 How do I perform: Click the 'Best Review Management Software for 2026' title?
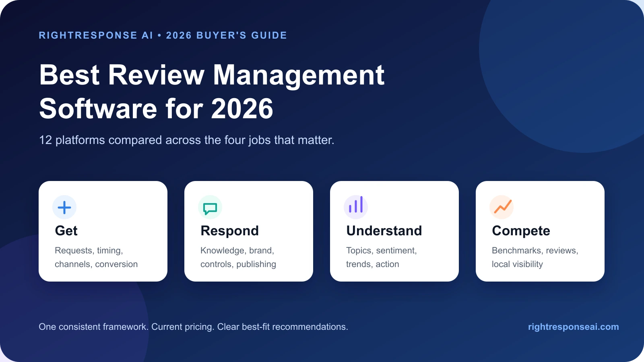point(212,92)
